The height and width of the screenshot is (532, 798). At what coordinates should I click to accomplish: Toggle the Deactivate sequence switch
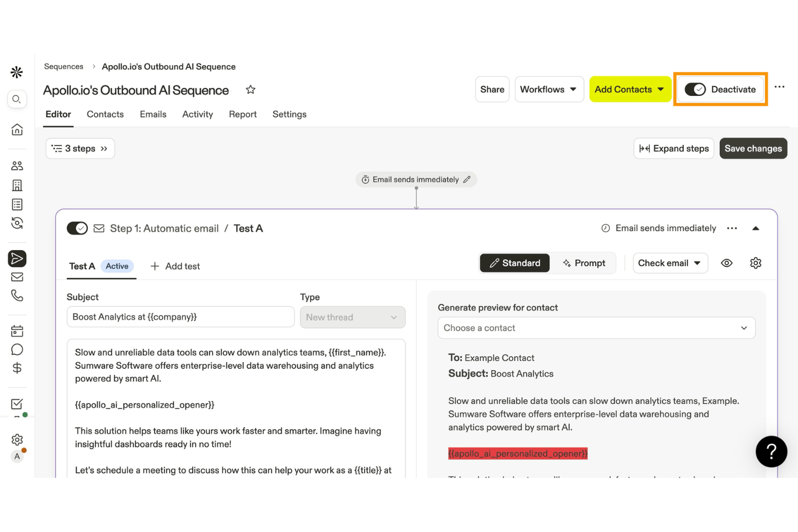pos(695,89)
